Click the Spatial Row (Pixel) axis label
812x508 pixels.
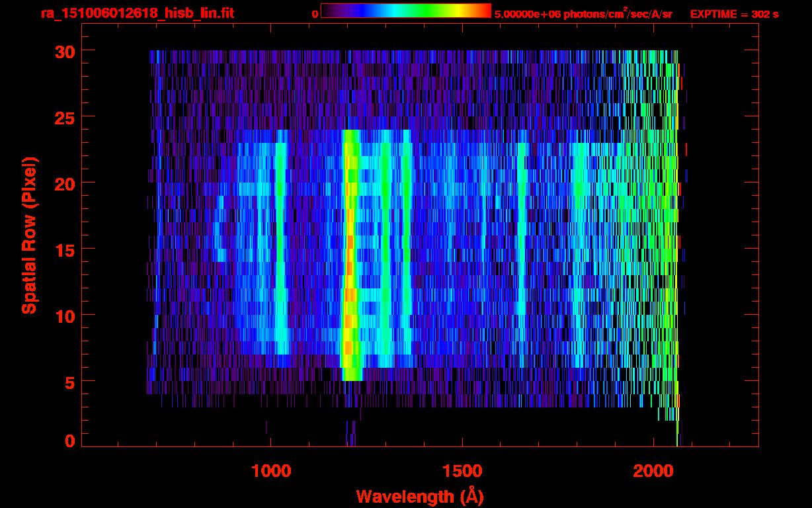[29, 235]
